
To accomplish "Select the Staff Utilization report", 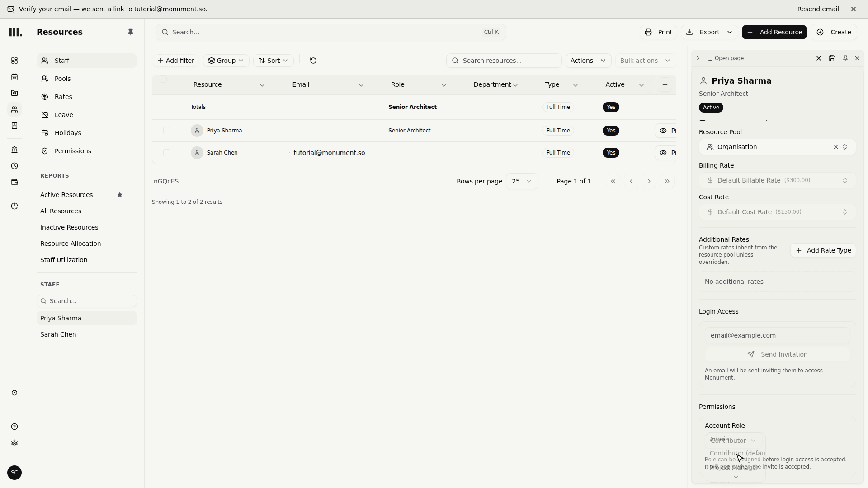I will pyautogui.click(x=64, y=260).
